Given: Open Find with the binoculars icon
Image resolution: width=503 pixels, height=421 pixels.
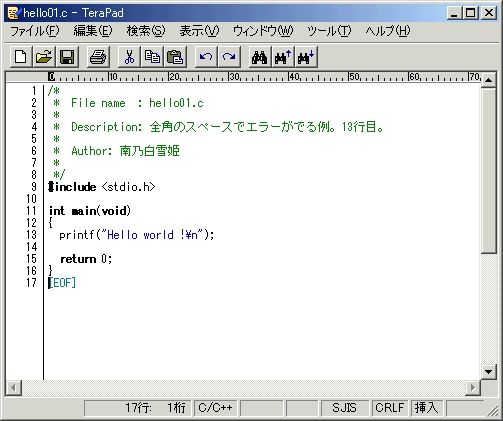Looking at the screenshot, I should coord(260,57).
